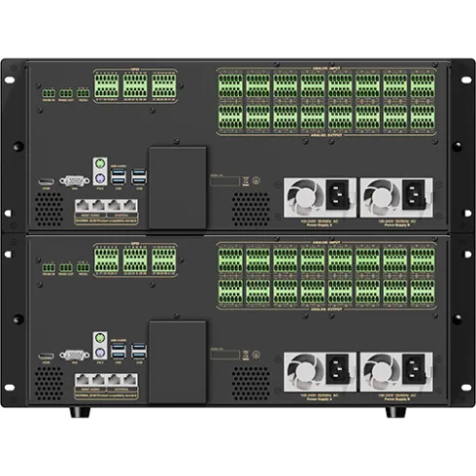
Task: Click the third GPIO terminal block, bottom unit
Action: pyautogui.click(x=164, y=260)
